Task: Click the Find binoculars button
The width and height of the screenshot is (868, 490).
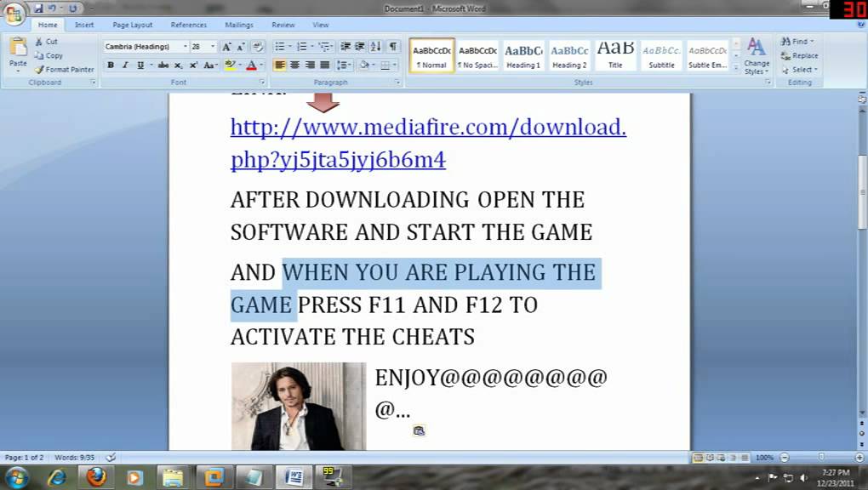Action: click(x=797, y=42)
